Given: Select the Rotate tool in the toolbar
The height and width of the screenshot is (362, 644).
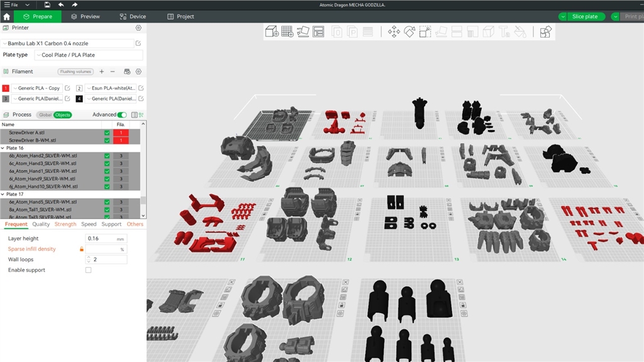Looking at the screenshot, I should point(410,30).
